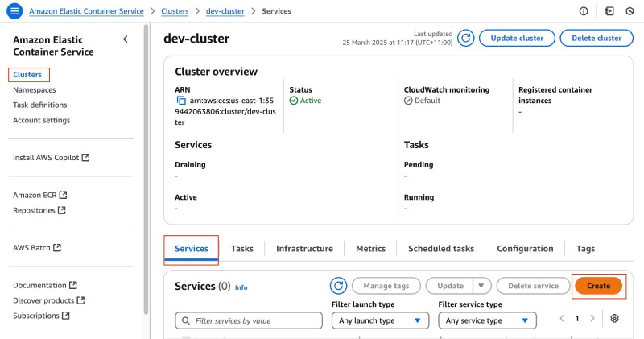
Task: Click the Cluster overview heading
Action: coord(216,72)
